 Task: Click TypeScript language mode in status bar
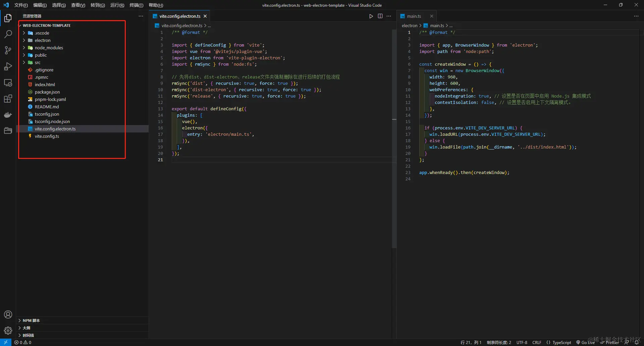[561, 342]
